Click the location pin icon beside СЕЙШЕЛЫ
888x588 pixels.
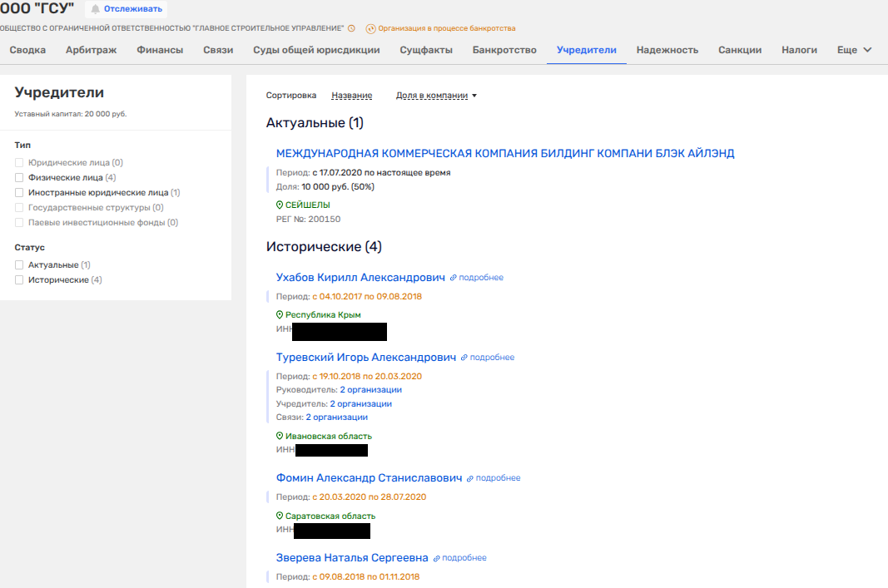(x=280, y=205)
